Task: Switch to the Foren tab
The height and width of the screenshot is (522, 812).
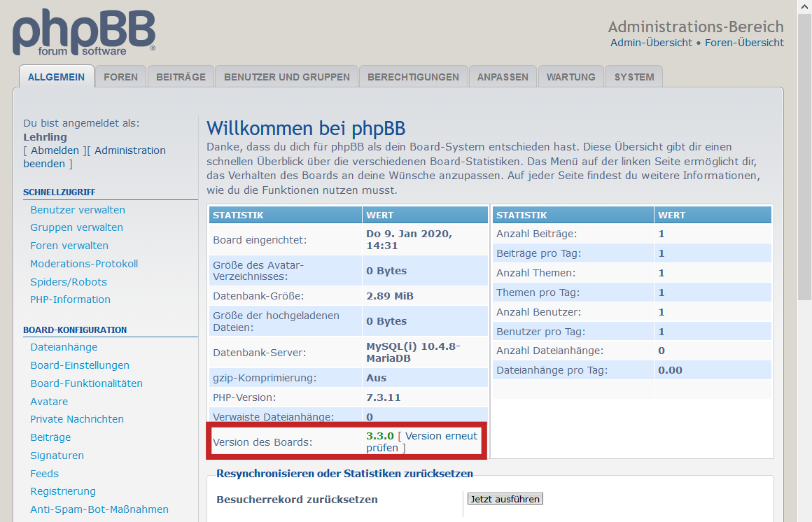Action: click(x=120, y=77)
